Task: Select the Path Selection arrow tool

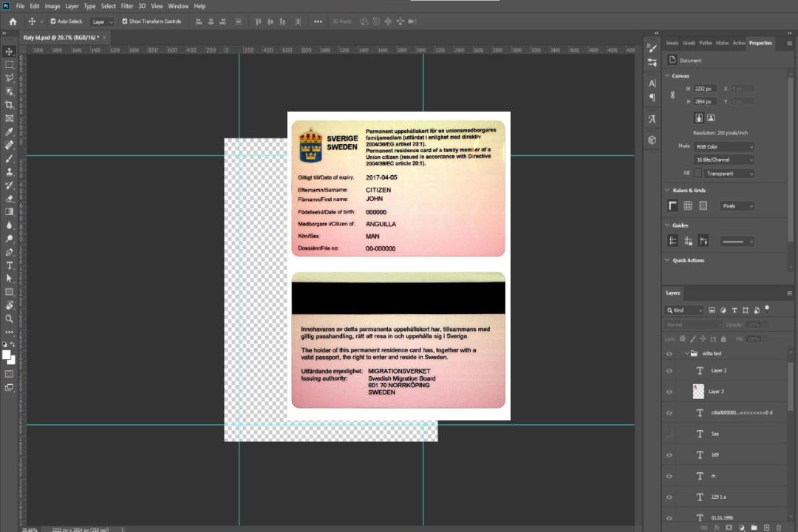Action: pyautogui.click(x=9, y=279)
